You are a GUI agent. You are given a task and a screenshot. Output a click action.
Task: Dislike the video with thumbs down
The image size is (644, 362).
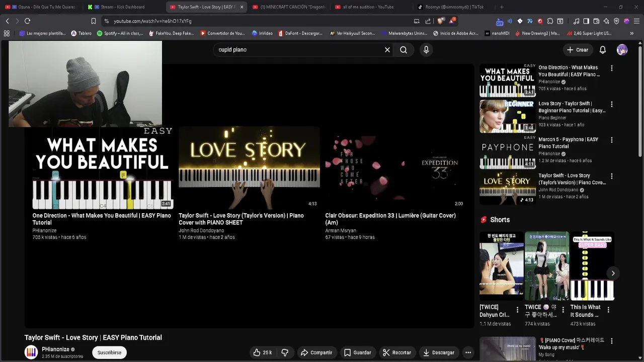pyautogui.click(x=285, y=352)
